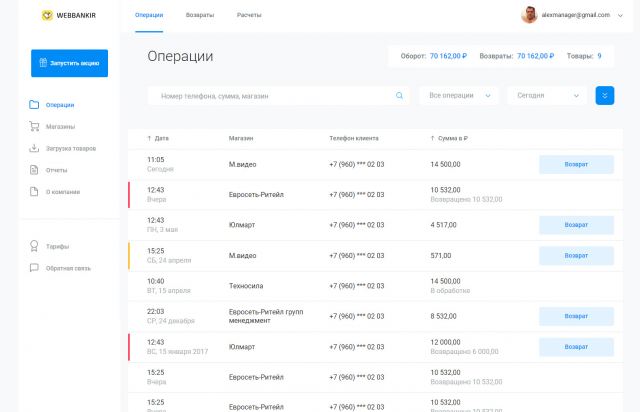Click the page icon for О компании

pos(34,192)
